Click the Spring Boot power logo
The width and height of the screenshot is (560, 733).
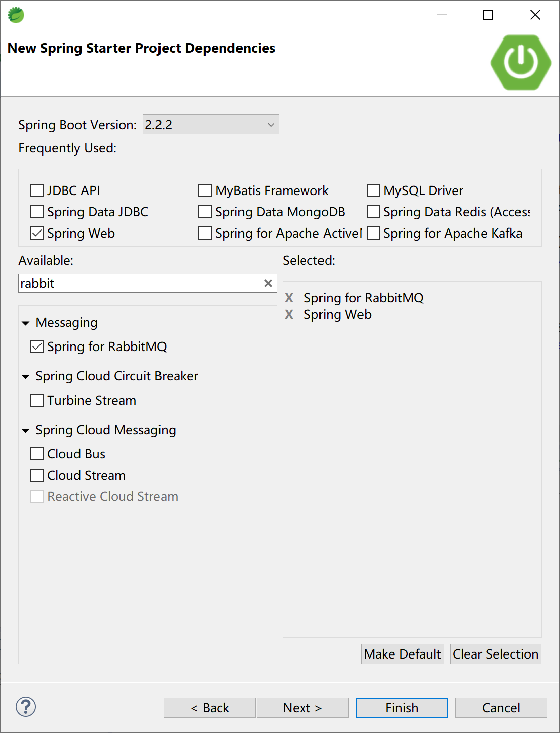coord(521,62)
